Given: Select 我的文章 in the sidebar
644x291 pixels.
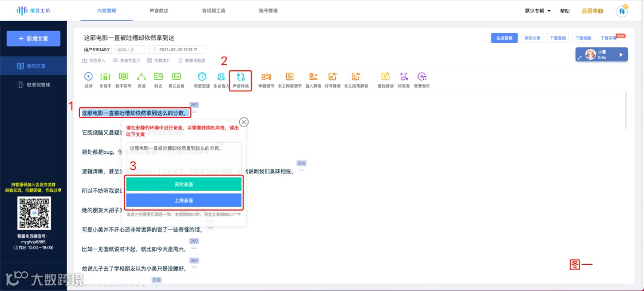Looking at the screenshot, I should [33, 66].
